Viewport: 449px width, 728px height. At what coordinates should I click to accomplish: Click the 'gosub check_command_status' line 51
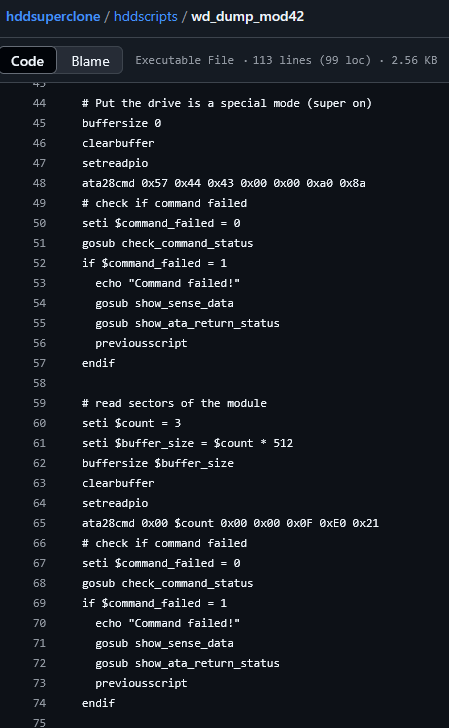[168, 243]
